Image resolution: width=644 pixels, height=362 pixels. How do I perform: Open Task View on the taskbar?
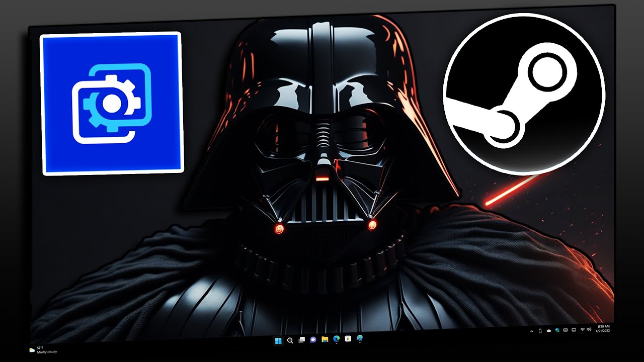point(302,340)
